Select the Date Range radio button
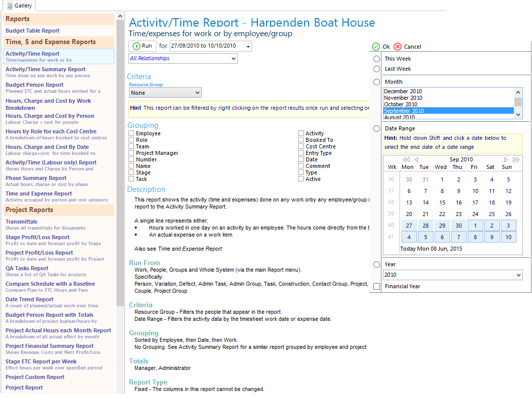 tap(376, 129)
